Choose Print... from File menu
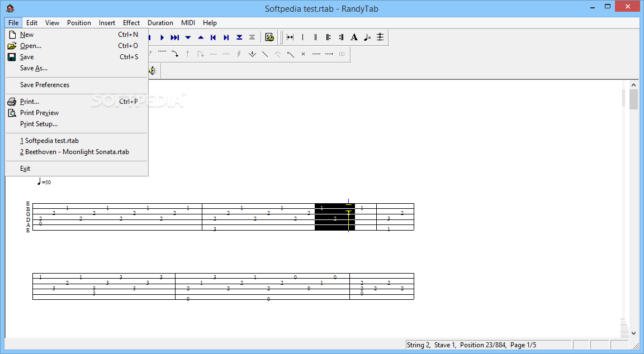This screenshot has width=644, height=354. (77, 101)
